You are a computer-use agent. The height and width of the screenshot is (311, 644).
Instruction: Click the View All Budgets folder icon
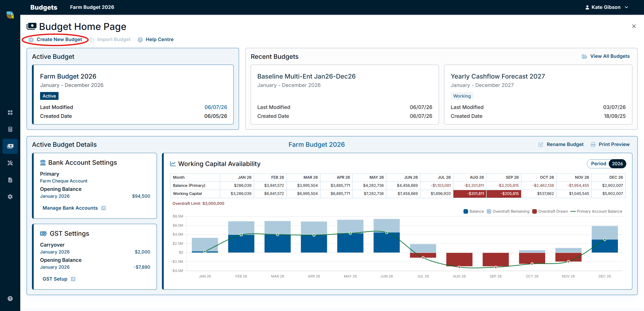(584, 57)
